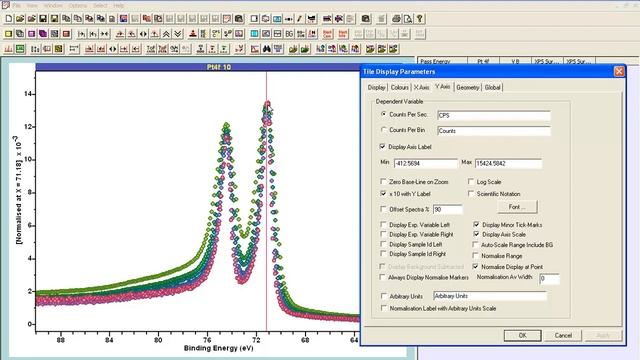Enable Zero Base-Line on Zoom
The width and height of the screenshot is (640, 360).
(383, 182)
